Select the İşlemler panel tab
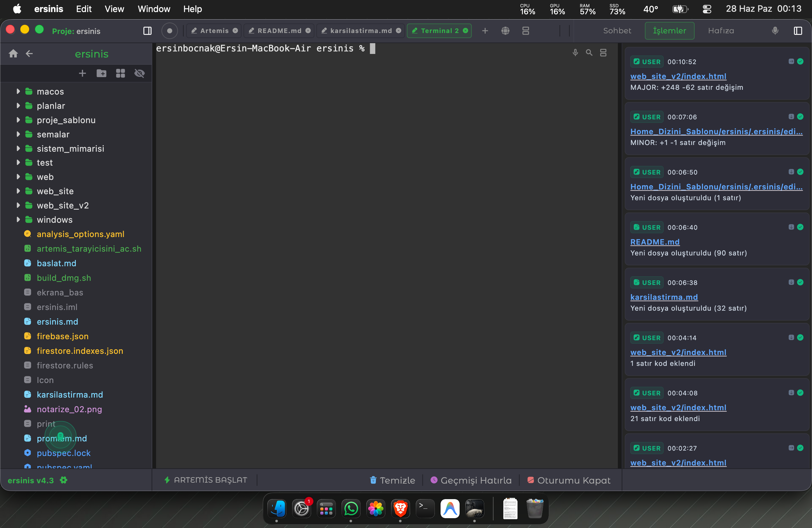This screenshot has height=528, width=812. click(x=669, y=31)
